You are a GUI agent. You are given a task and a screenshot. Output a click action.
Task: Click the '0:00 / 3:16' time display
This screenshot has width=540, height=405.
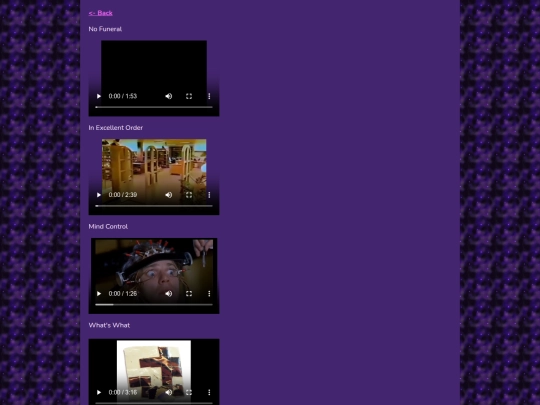point(123,392)
